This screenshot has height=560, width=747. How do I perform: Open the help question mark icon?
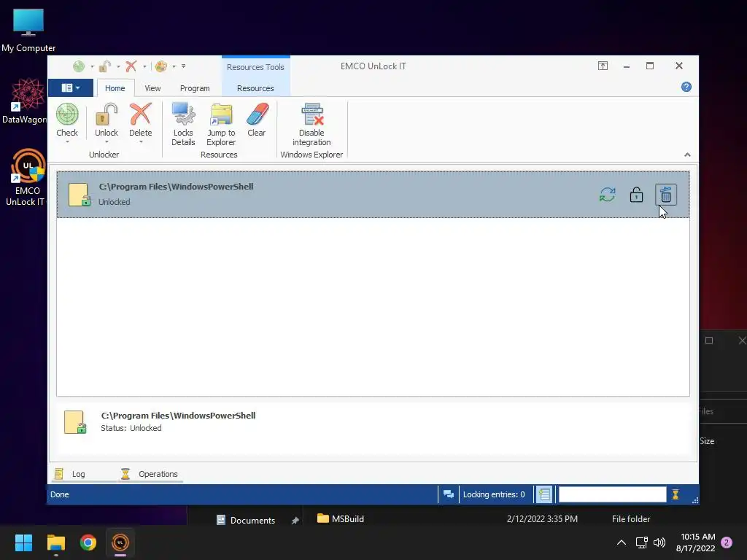(x=686, y=87)
